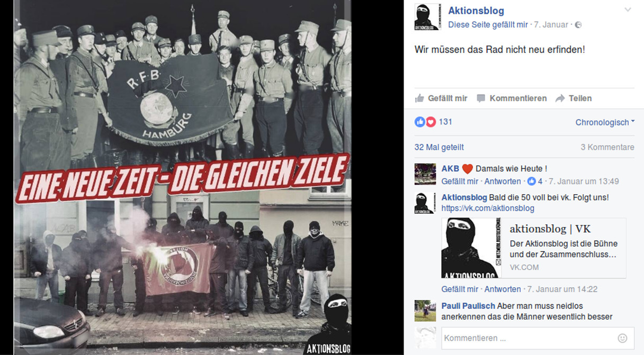644x355 pixels.
Task: Open the post options chevron at top right
Action: [628, 10]
